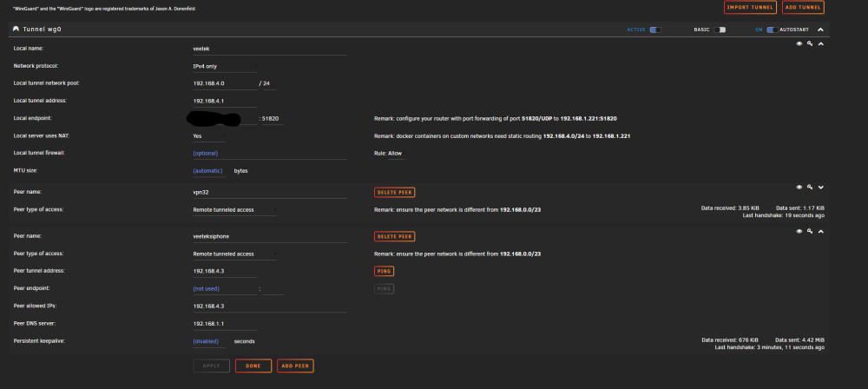Toggle the Basic view switch
The width and height of the screenshot is (868, 389).
720,30
